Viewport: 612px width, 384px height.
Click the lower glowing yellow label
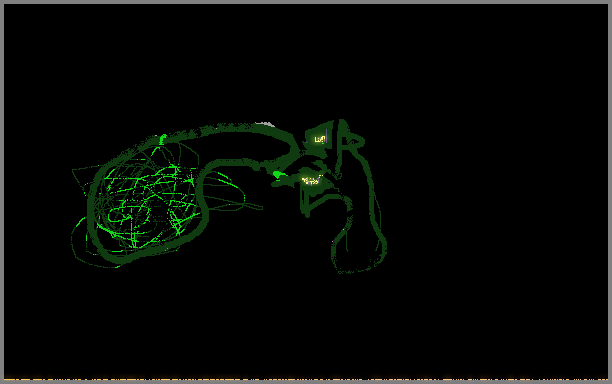coord(311,180)
